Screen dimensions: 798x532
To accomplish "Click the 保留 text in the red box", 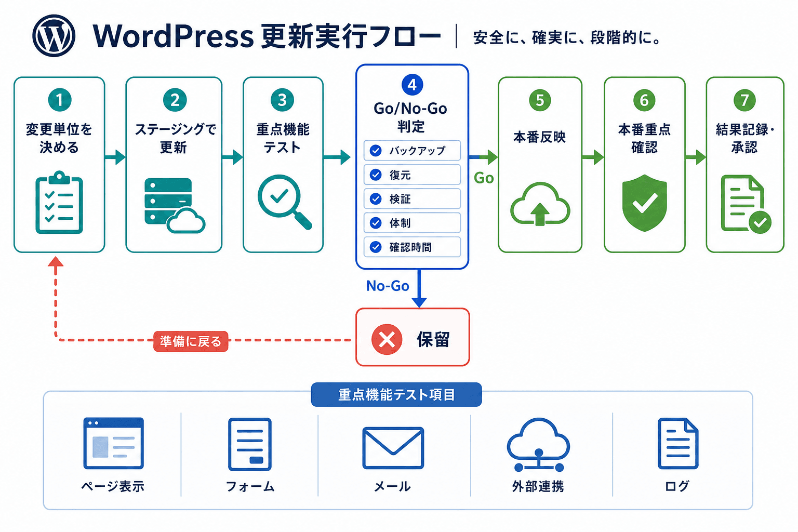I will point(433,340).
